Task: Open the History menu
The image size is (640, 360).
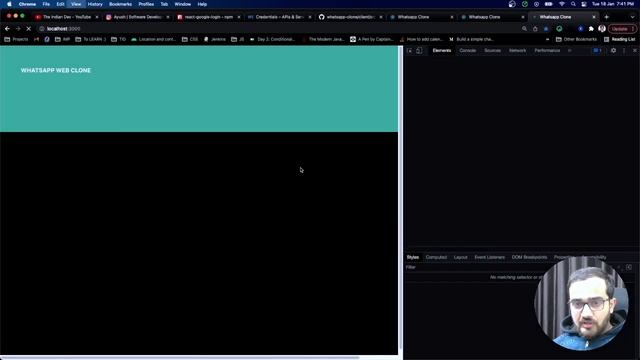Action: 95,4
